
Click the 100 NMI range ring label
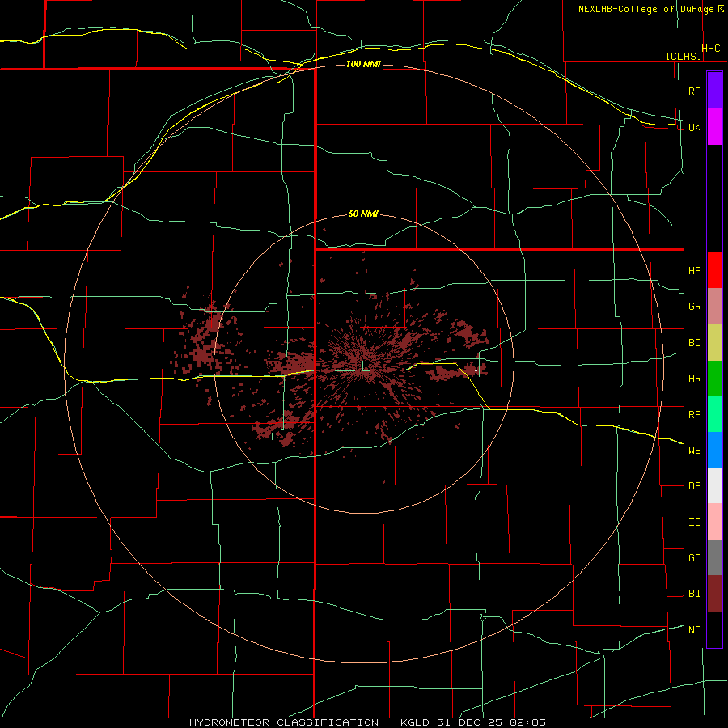coord(363,64)
